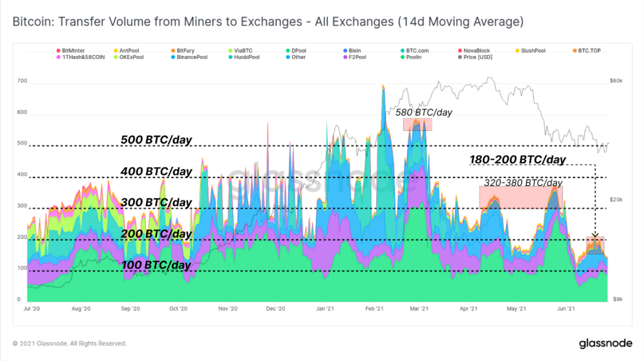
Task: Toggle the OKExPool legend series
Action: point(129,57)
